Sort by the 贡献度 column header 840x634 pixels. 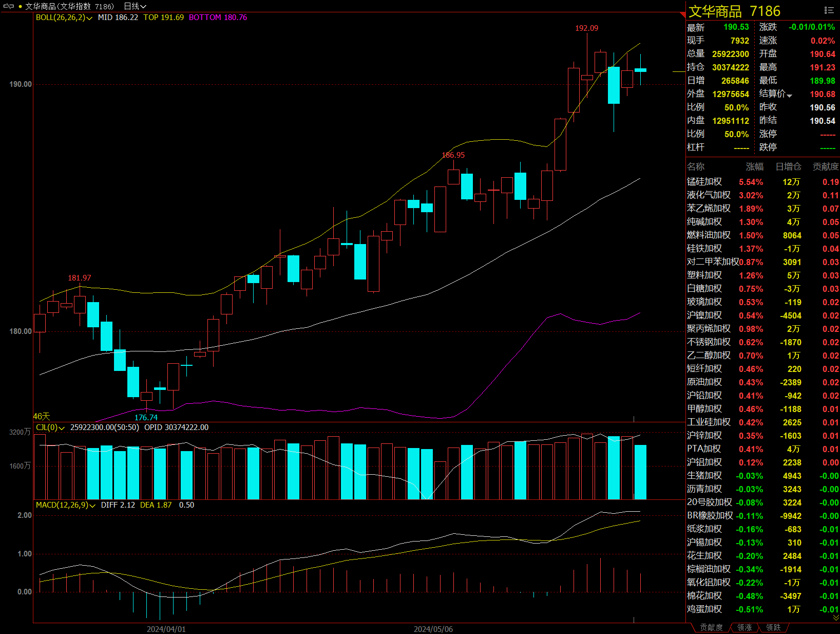(826, 166)
